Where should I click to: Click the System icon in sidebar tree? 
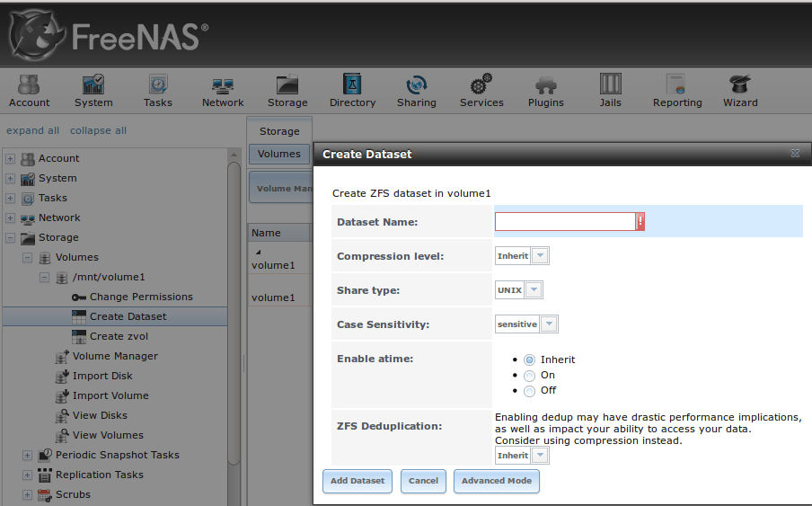pyautogui.click(x=28, y=179)
